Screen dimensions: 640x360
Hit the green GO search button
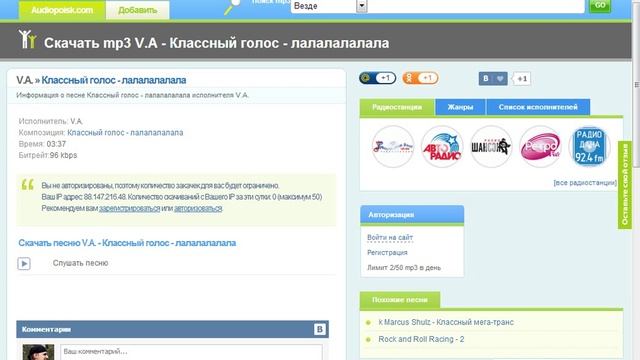pyautogui.click(x=600, y=5)
